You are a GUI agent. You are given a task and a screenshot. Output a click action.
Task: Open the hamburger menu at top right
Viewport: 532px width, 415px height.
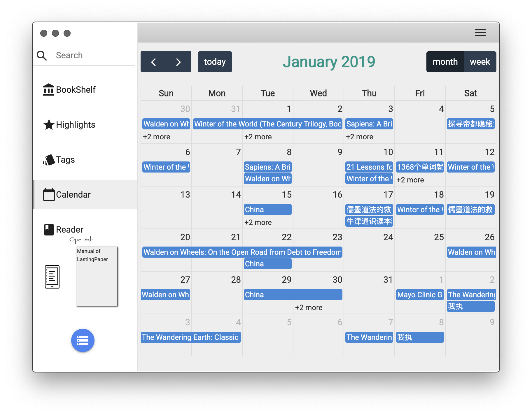[x=480, y=33]
